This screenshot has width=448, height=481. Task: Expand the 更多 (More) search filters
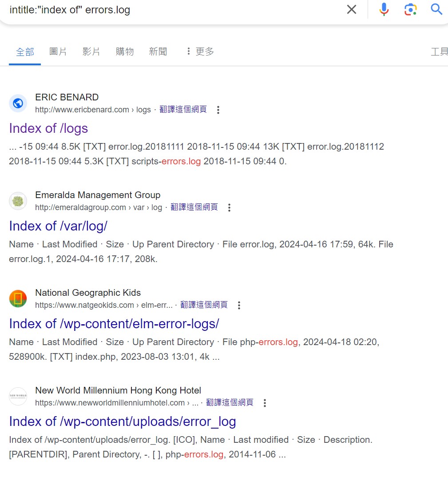[200, 52]
